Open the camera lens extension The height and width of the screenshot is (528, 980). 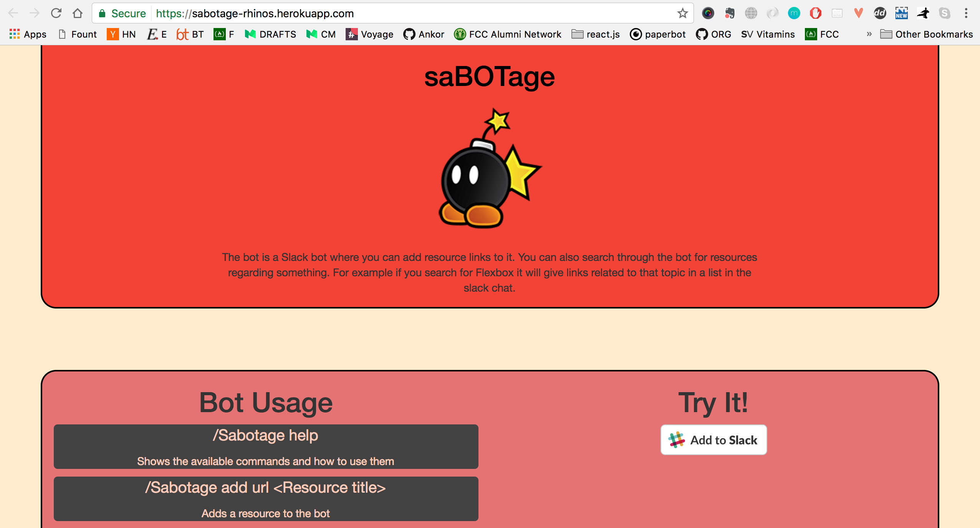coord(708,13)
